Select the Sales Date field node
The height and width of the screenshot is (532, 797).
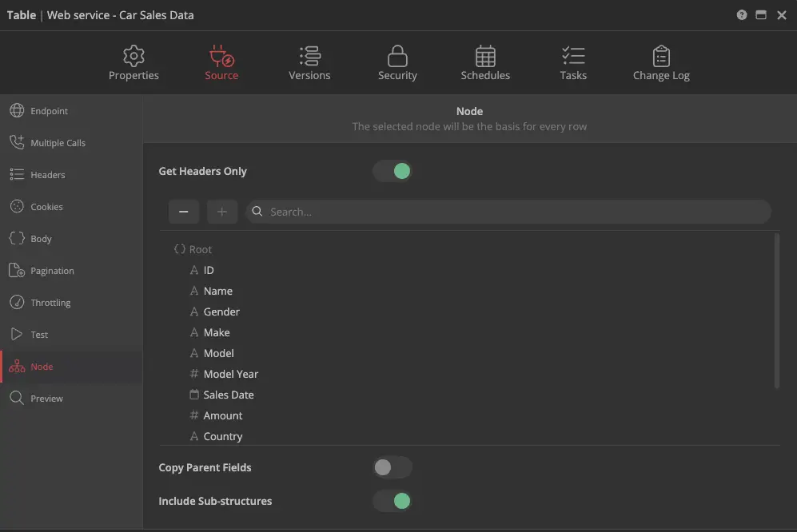[x=228, y=395]
